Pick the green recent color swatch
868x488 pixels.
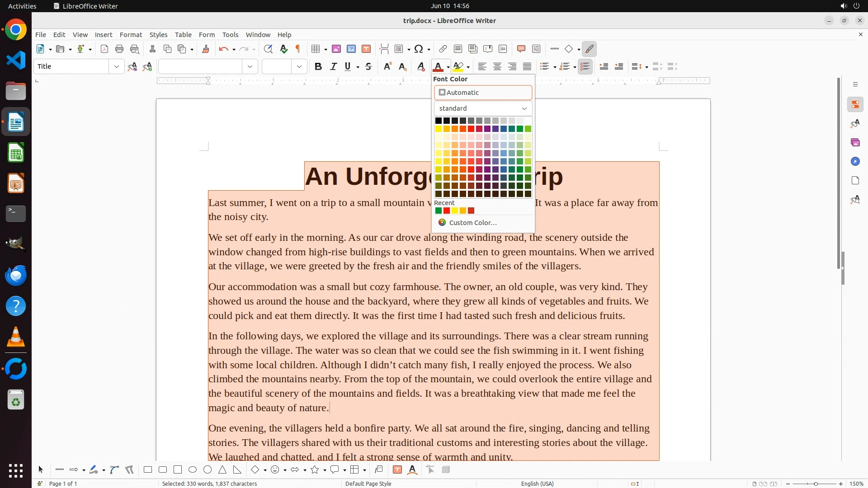pos(438,211)
